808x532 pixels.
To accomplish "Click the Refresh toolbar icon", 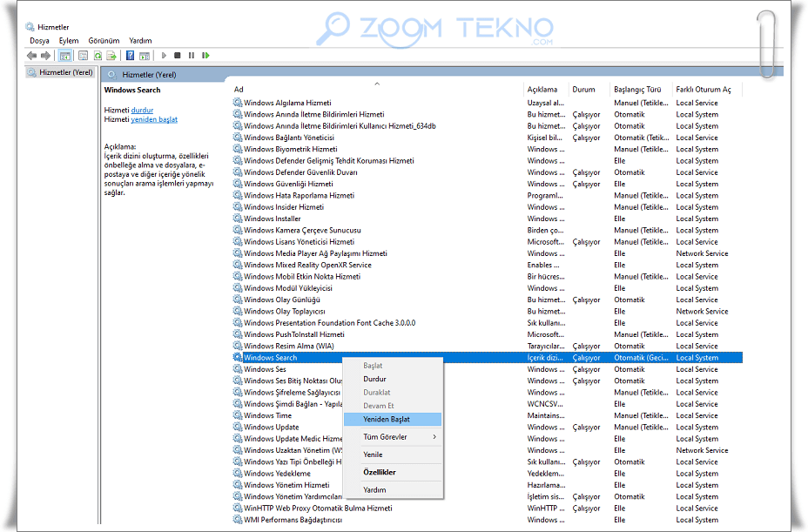I will [98, 55].
